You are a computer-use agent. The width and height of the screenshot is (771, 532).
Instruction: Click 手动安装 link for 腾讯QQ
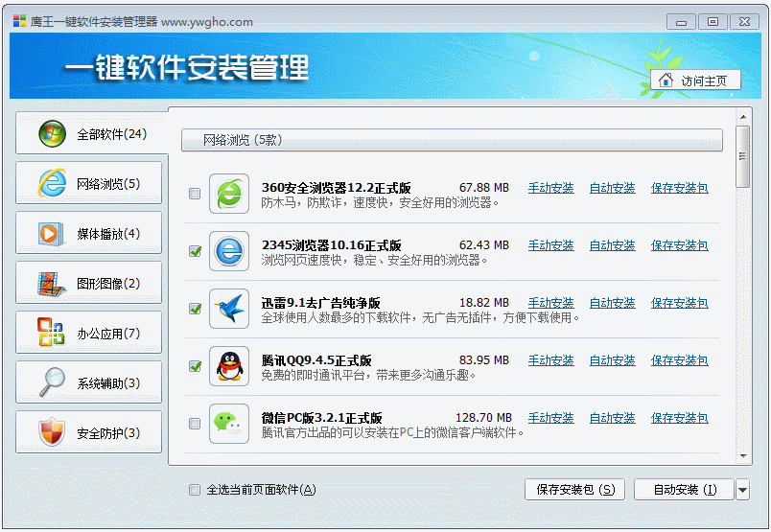pos(550,360)
